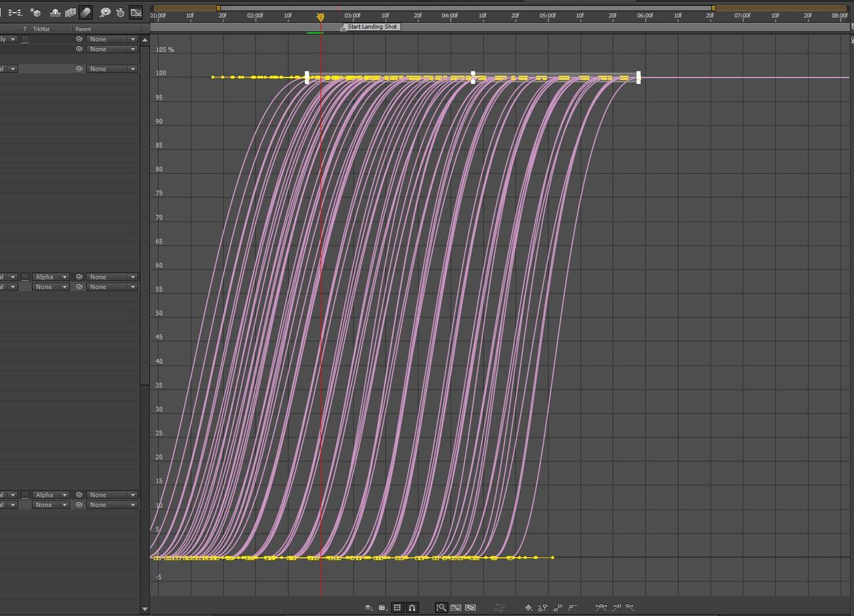Image resolution: width=854 pixels, height=616 pixels.
Task: Open the upper Alpha track matte dropdown
Action: [51, 277]
